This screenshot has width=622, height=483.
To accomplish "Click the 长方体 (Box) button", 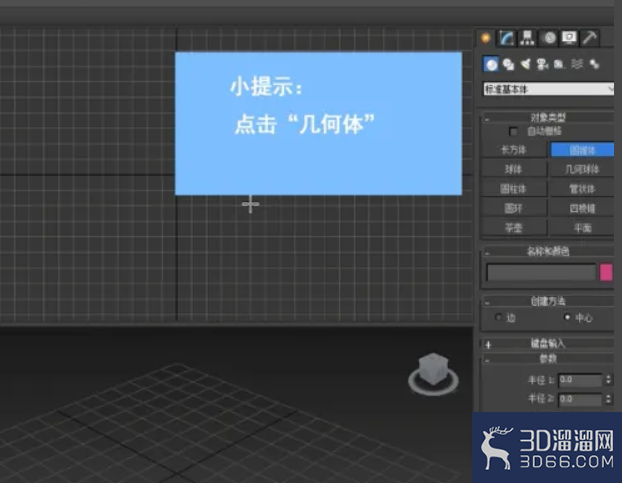I will [513, 150].
